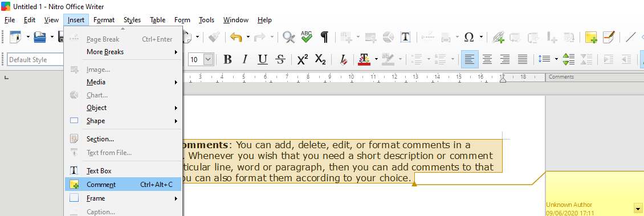644x216 pixels.
Task: Open the Form menu
Action: pyautogui.click(x=182, y=20)
